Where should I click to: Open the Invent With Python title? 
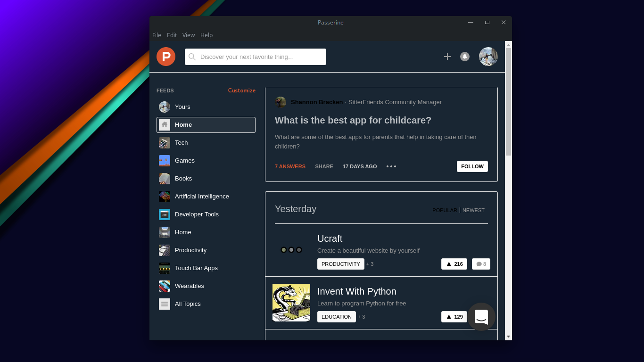click(x=357, y=291)
